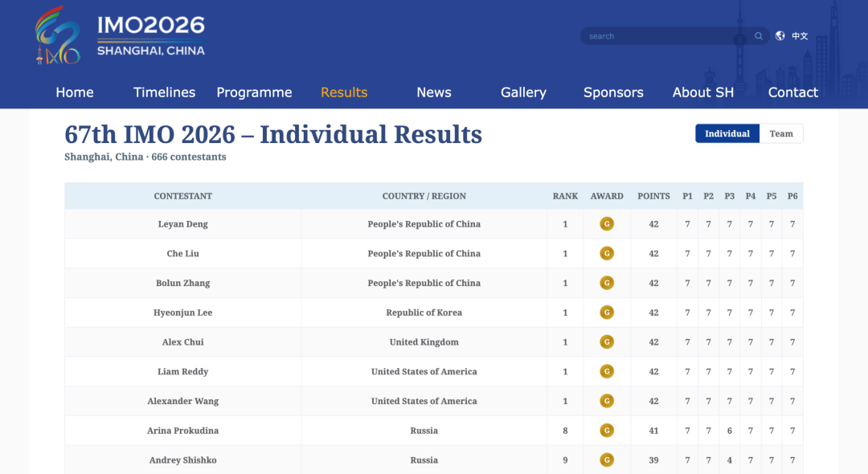Click Alexander Wang's gold medal icon
The height and width of the screenshot is (474, 868).
pyautogui.click(x=607, y=401)
